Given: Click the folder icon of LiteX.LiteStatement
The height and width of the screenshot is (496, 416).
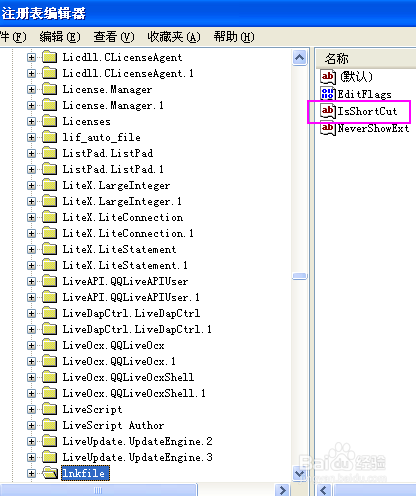Looking at the screenshot, I should click(50, 249).
